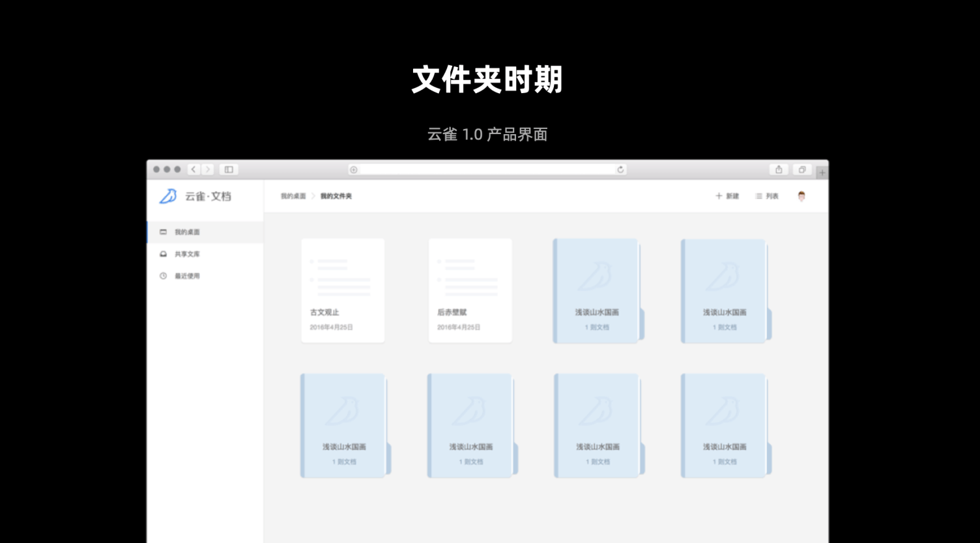Click the date under 古文观止
The width and height of the screenshot is (980, 543).
[x=331, y=327]
